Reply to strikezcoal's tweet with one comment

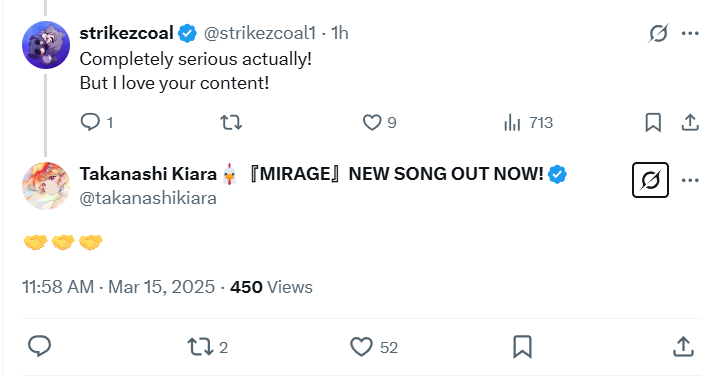pyautogui.click(x=97, y=122)
